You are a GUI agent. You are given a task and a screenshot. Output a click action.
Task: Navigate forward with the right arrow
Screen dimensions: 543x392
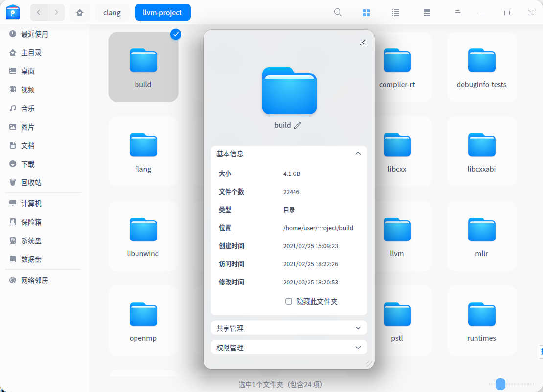click(x=56, y=12)
